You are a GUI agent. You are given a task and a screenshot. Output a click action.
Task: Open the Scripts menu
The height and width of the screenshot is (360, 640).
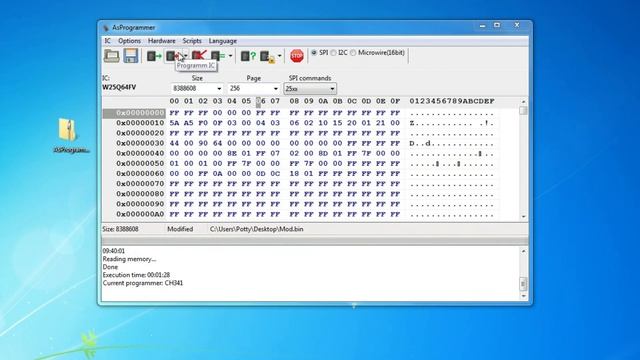192,41
